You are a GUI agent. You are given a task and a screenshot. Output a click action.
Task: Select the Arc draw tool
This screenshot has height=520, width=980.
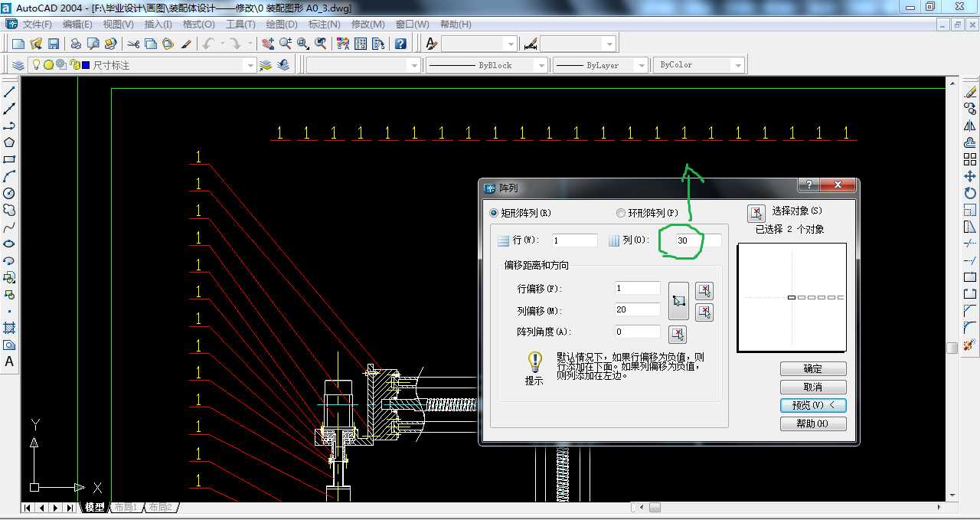pos(9,176)
